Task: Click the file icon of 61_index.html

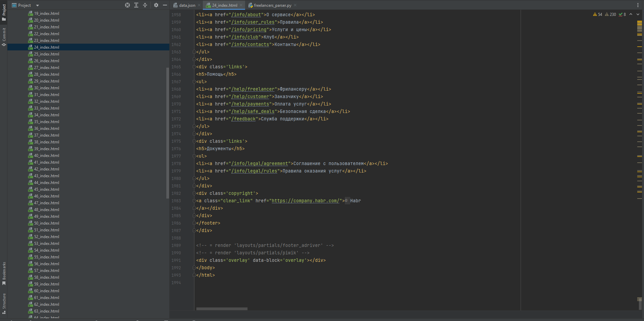Action: tap(30, 298)
